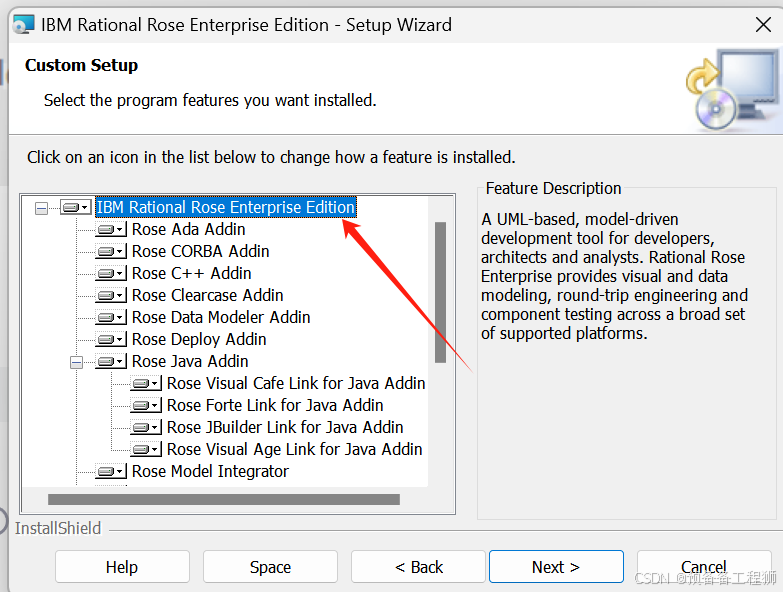The image size is (783, 592).
Task: Open install option dropdown for Rose Java Addin
Action: [x=111, y=361]
